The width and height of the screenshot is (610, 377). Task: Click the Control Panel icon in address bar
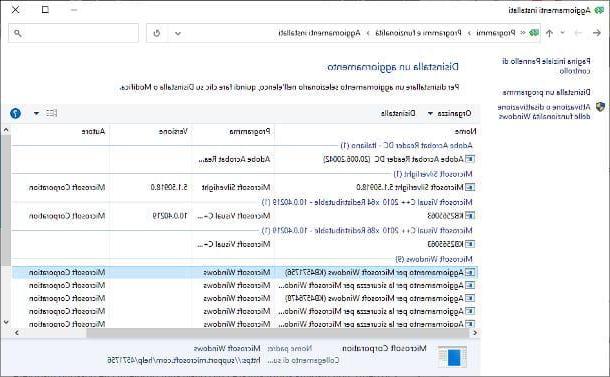pyautogui.click(x=535, y=33)
